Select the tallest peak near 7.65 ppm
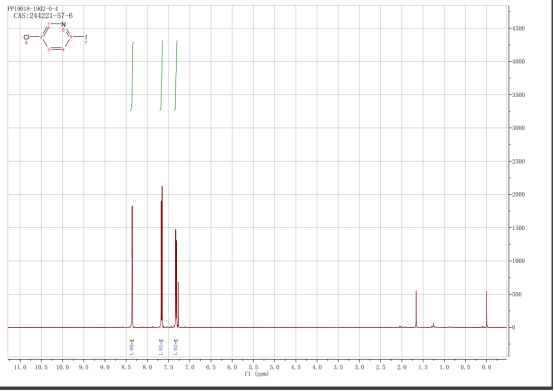 point(162,257)
